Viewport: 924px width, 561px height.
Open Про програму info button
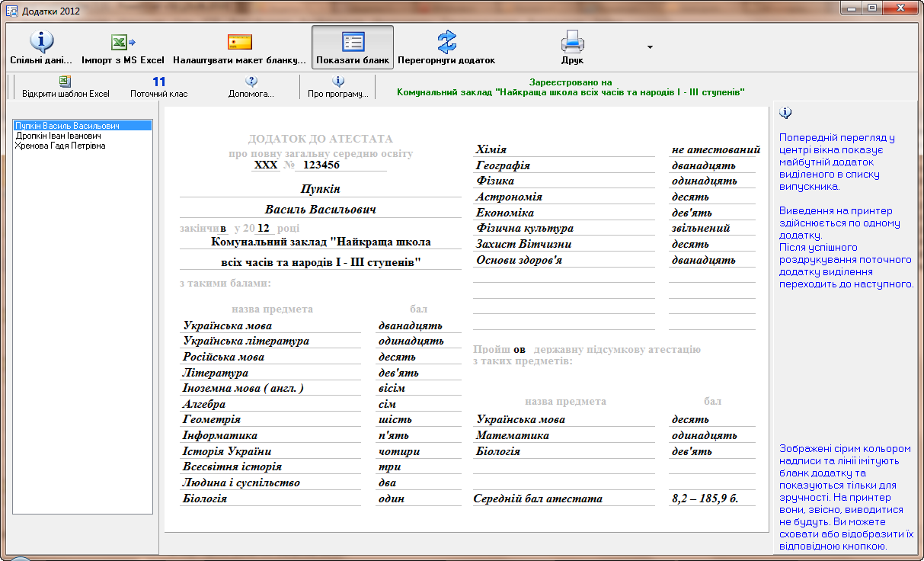coord(338,87)
